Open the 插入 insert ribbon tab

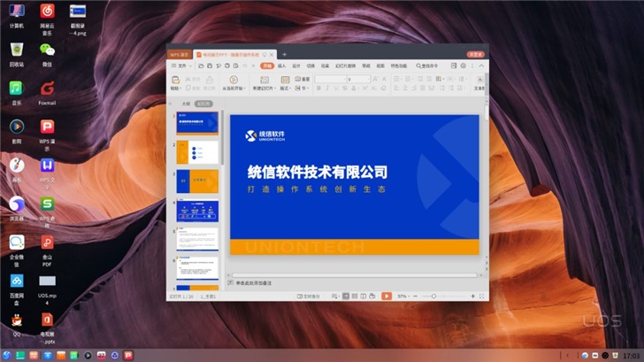tap(282, 65)
